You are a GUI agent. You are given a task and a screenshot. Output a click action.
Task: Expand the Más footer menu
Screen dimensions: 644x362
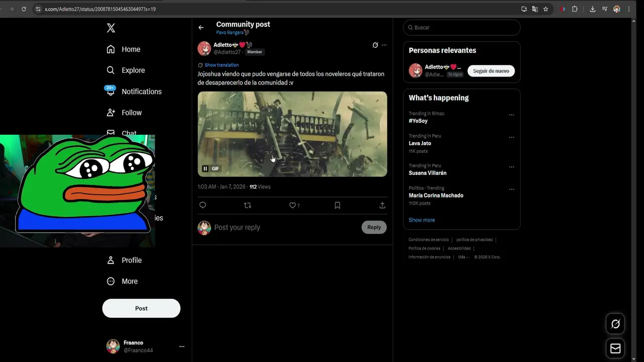[x=463, y=257]
